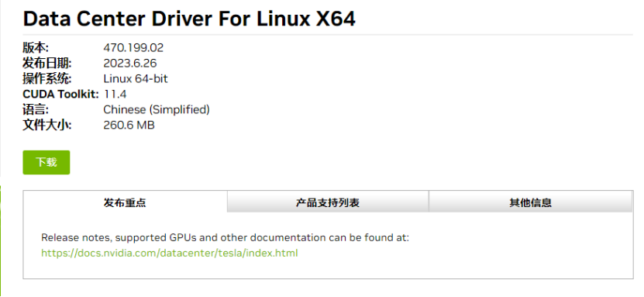644x297 pixels.
Task: Click the Data Center Driver For Linux X64 heading
Action: [x=189, y=19]
